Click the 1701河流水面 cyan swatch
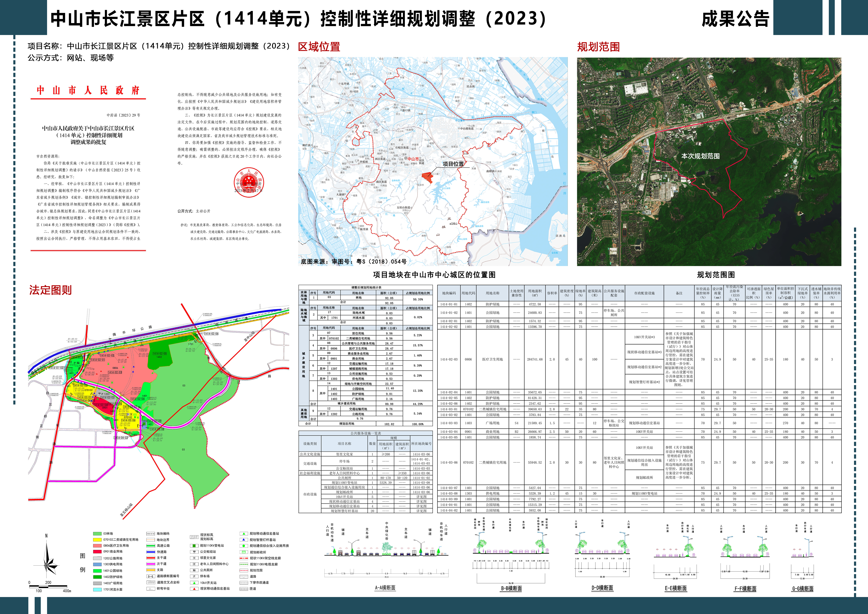The width and height of the screenshot is (868, 614). tap(97, 589)
